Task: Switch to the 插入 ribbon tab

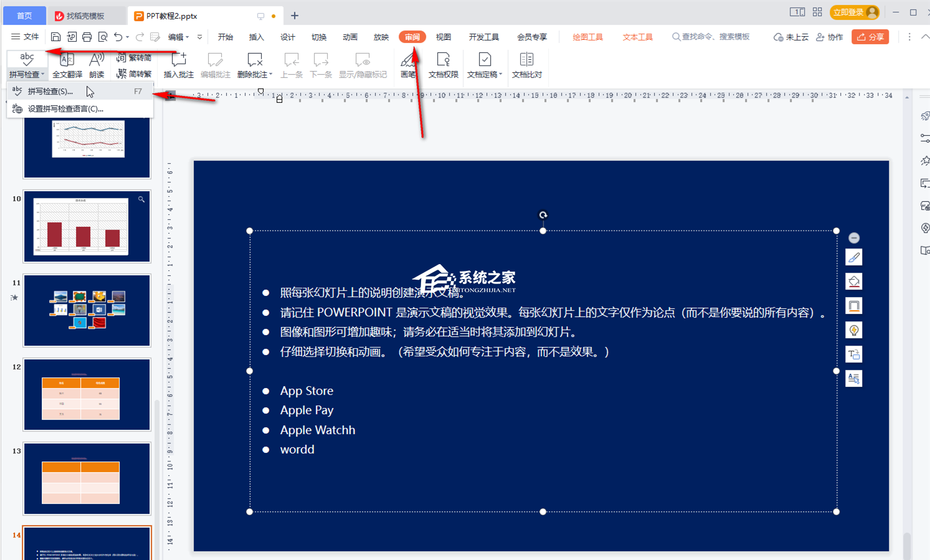Action: (x=257, y=37)
